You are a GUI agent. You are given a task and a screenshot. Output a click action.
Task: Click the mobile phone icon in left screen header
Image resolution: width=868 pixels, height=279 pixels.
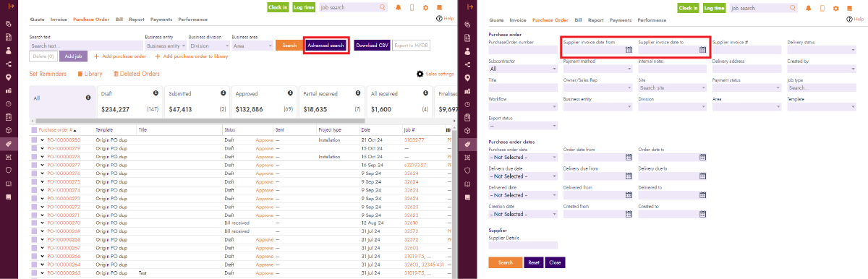[412, 7]
